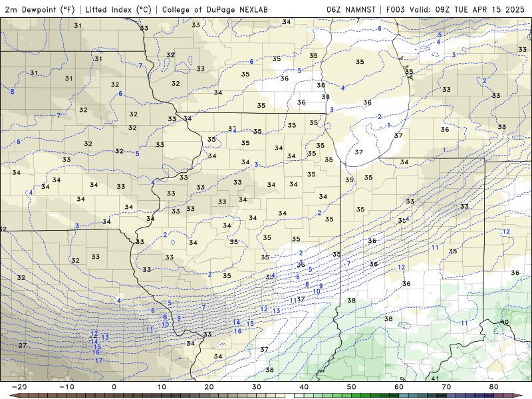The width and height of the screenshot is (532, 399).
Task: Click the 'Valid: 09Z TUE APR 15 2025' text
Action: point(467,9)
